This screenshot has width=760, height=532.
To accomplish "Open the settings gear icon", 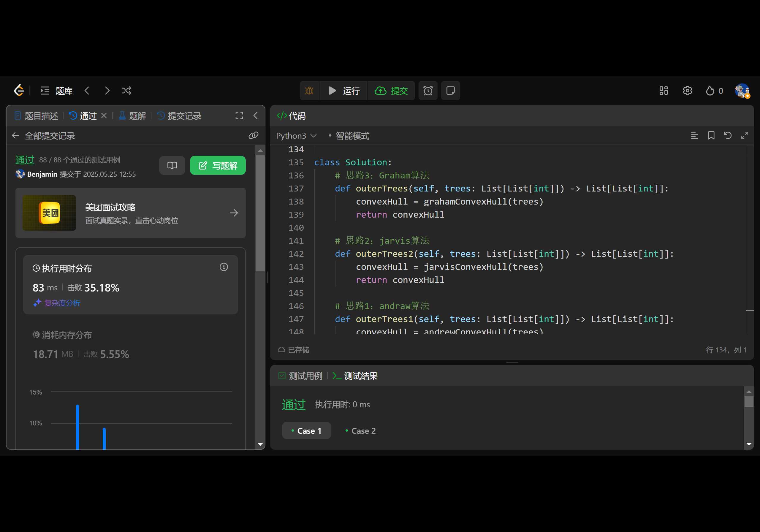I will [x=687, y=91].
